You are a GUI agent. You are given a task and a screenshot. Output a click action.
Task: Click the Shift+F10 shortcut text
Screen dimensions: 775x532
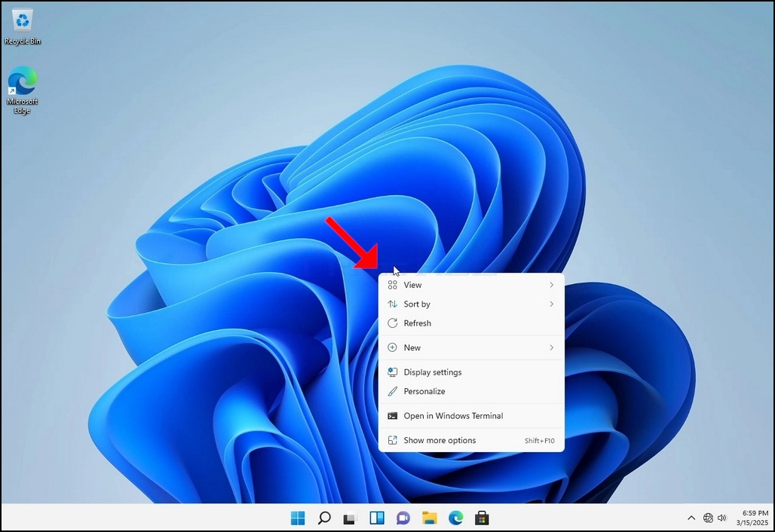click(x=539, y=441)
